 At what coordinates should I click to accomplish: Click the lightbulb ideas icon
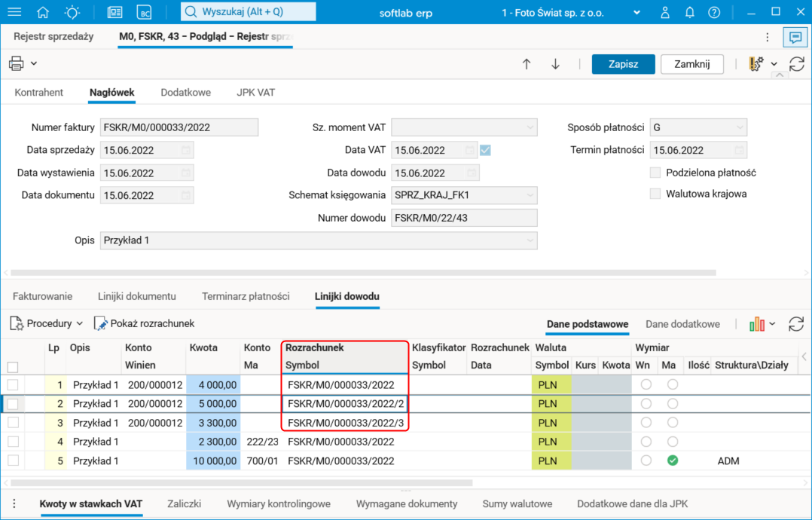[x=72, y=12]
